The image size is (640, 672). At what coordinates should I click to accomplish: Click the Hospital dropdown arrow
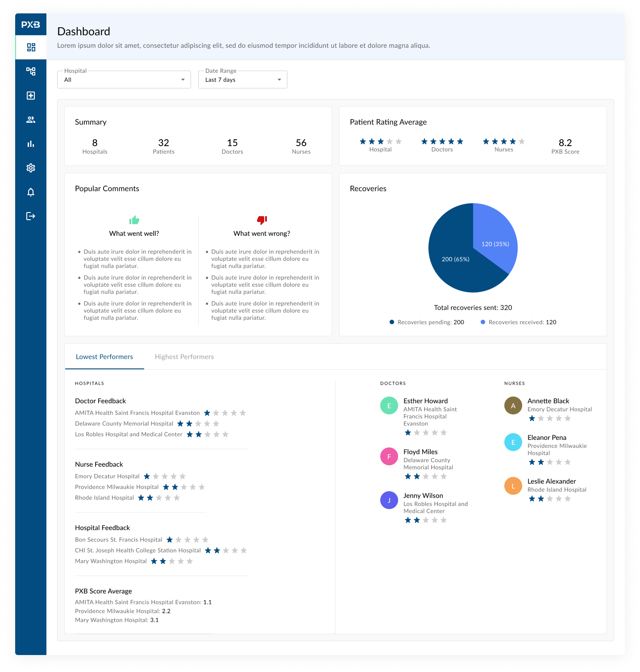[x=183, y=80]
